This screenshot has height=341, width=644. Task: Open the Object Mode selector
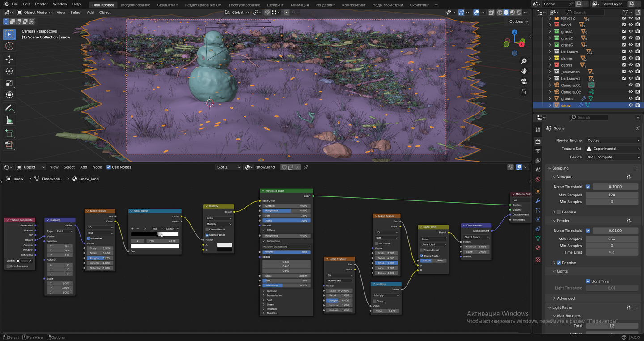(x=36, y=13)
